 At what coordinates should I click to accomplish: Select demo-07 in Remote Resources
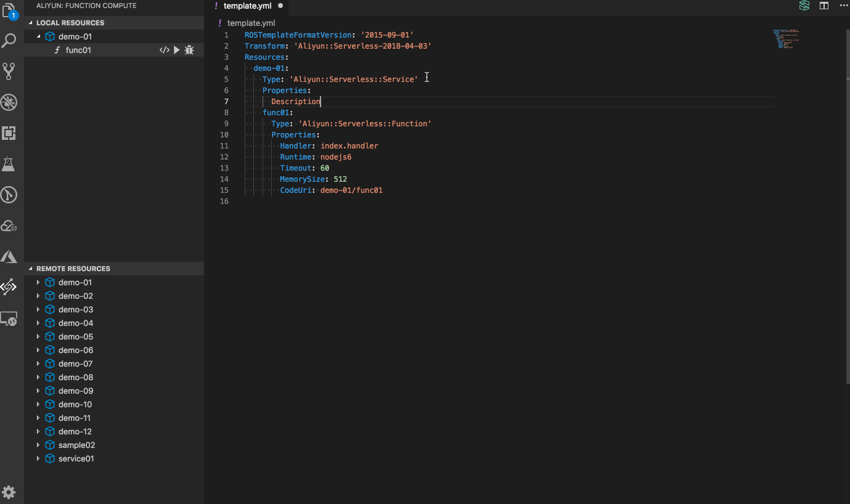coord(75,364)
